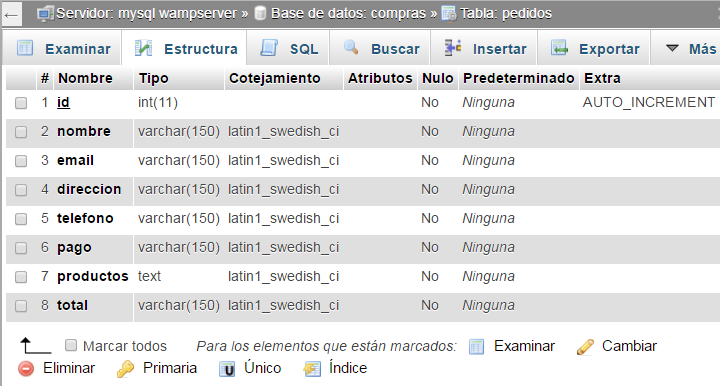
Task: Click the total field name
Action: point(72,305)
